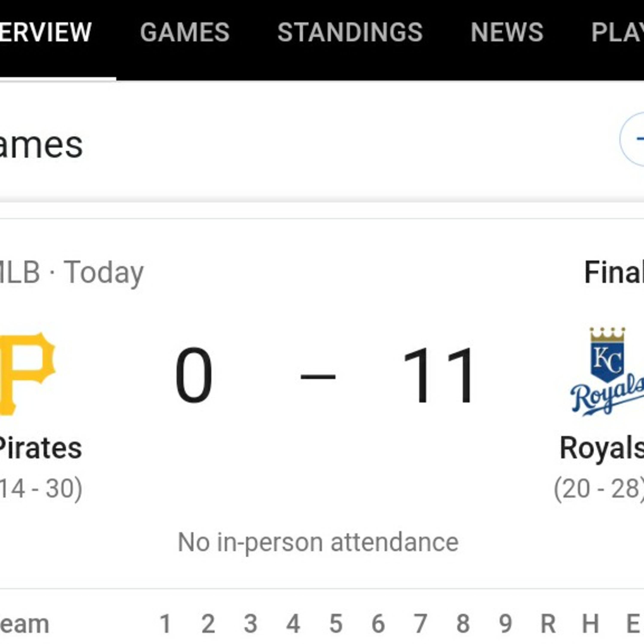Viewport: 644px width, 644px height.
Task: Switch to the STANDINGS tab
Action: coord(350,32)
